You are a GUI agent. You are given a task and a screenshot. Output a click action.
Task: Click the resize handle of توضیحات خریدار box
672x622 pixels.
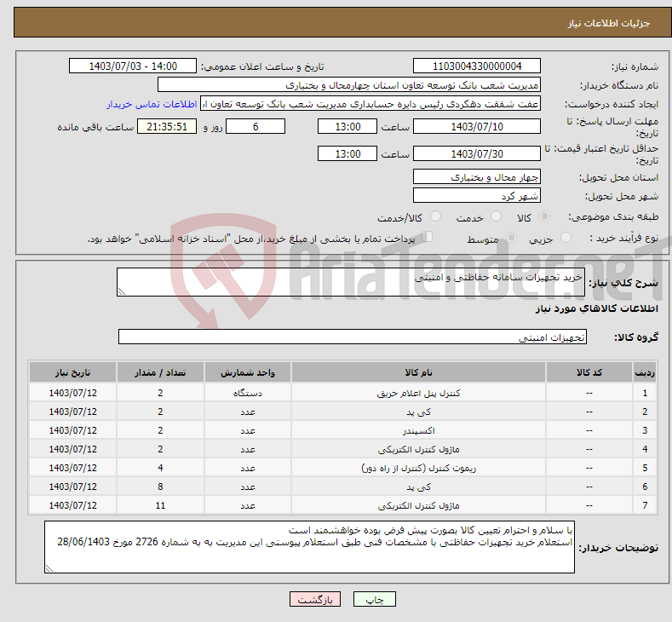click(49, 568)
